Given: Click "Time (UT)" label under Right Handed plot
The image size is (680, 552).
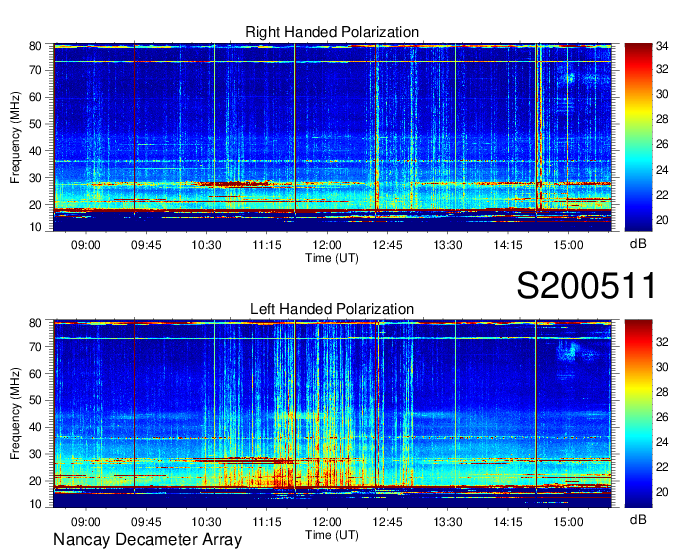Looking at the screenshot, I should (332, 258).
